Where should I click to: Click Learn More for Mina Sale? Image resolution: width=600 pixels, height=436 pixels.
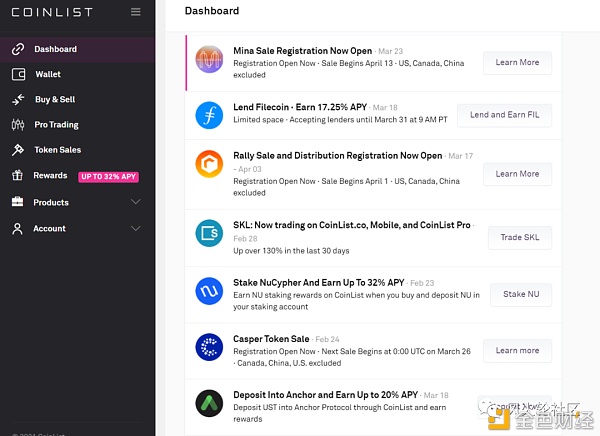click(x=517, y=62)
